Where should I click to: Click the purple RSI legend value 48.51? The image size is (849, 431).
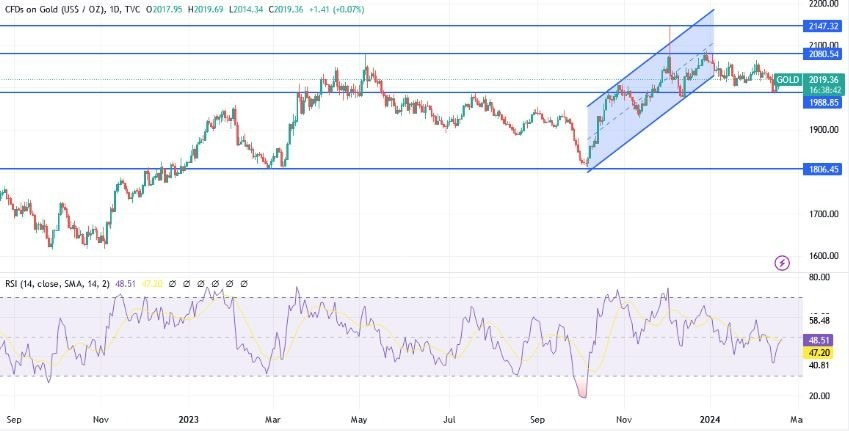pos(125,283)
